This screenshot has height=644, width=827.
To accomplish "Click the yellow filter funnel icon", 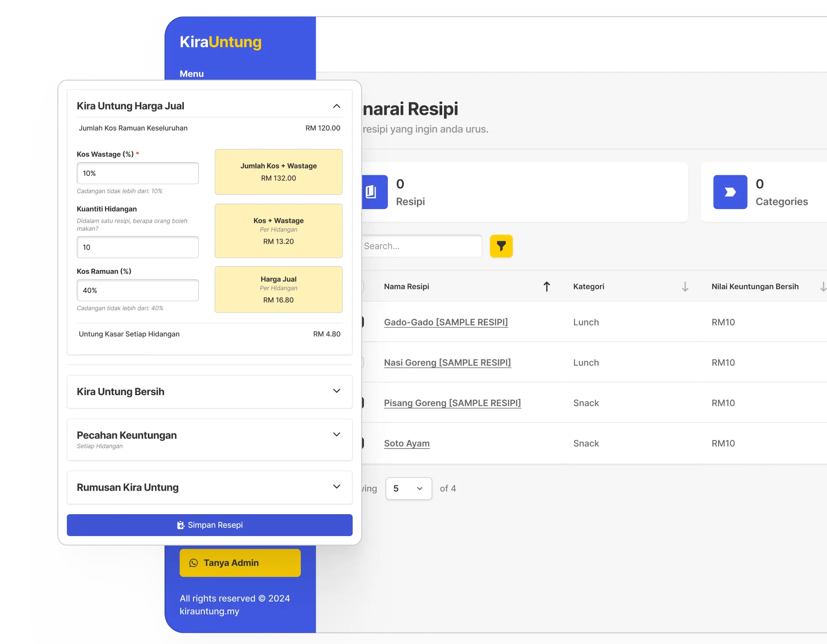I will (501, 246).
